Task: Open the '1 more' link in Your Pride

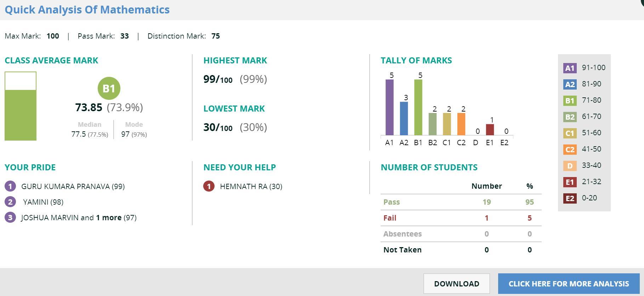Action: click(109, 217)
